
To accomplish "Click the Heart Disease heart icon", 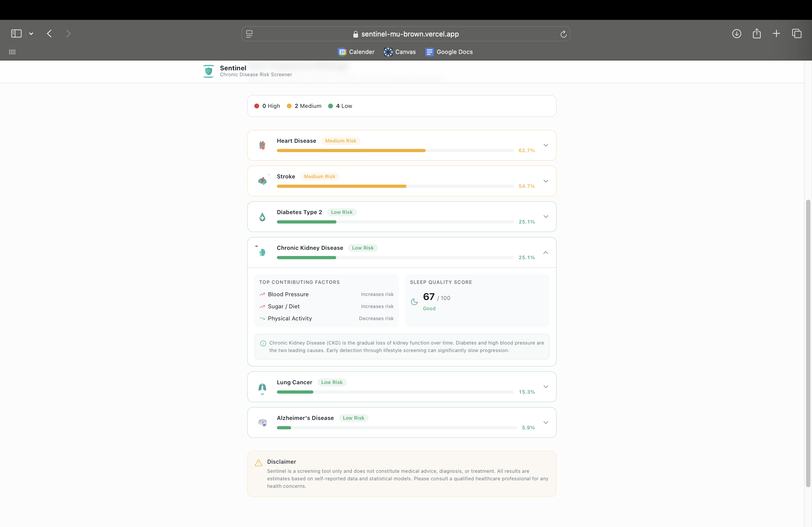I will (262, 145).
